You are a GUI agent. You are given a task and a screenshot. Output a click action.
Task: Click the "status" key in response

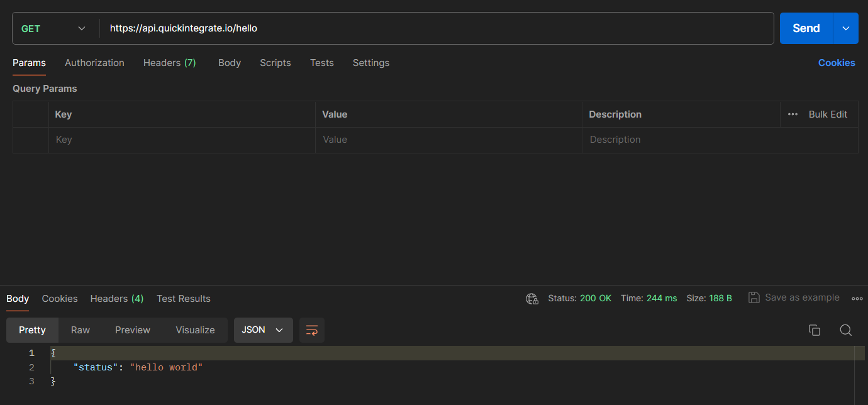[96, 367]
